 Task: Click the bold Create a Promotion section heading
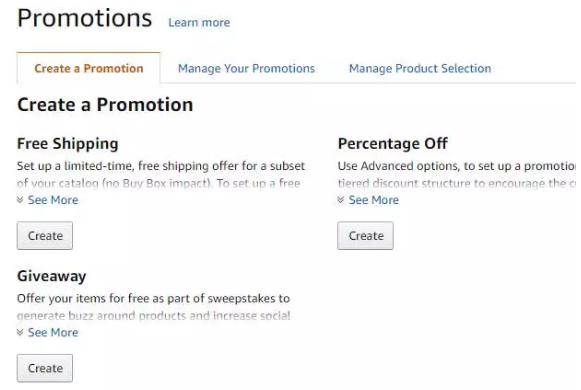click(x=105, y=105)
